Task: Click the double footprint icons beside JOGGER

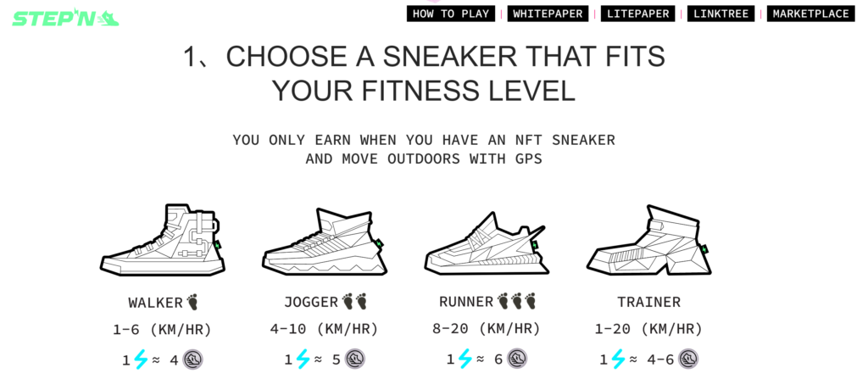Action: tap(355, 302)
